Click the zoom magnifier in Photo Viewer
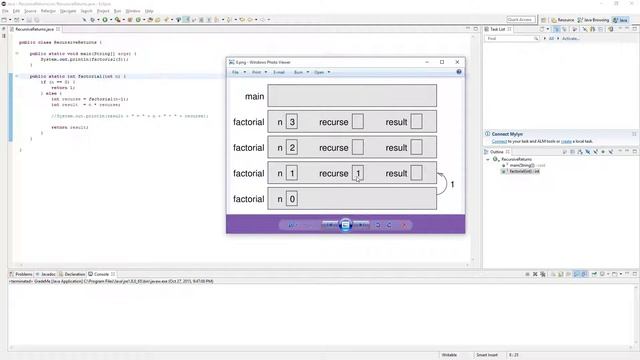Viewport: 640px width, 360px height. coord(291,225)
